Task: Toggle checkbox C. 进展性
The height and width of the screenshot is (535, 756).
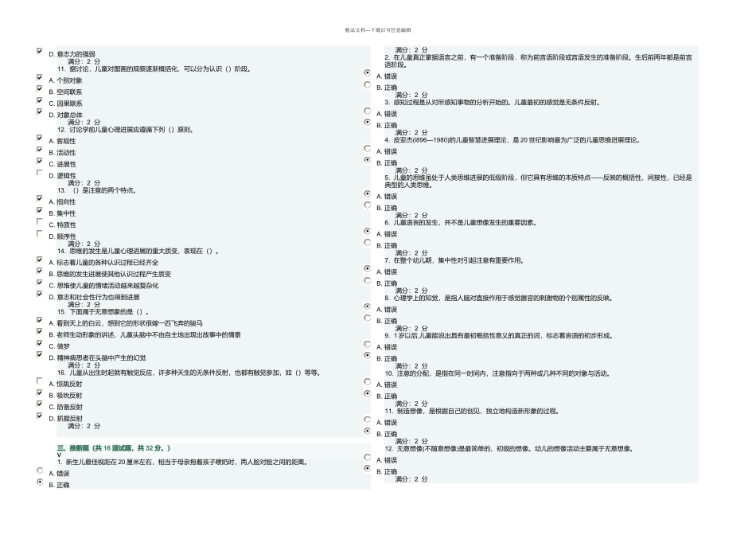Action: click(x=40, y=161)
